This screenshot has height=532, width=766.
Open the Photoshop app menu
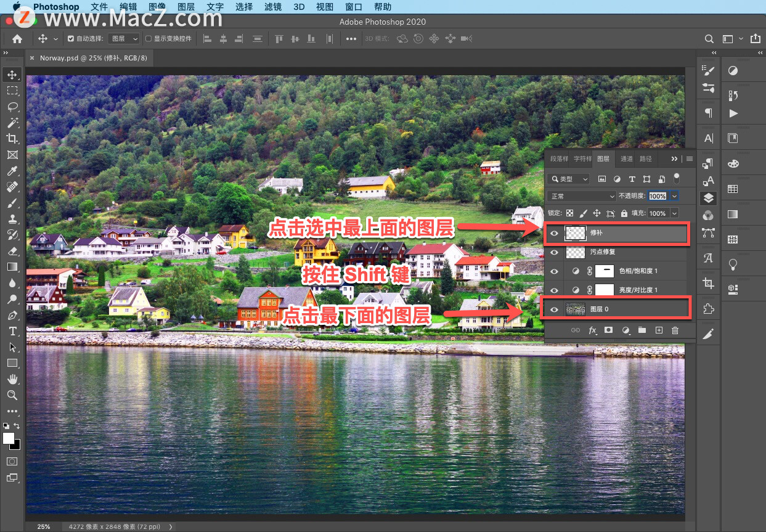56,7
